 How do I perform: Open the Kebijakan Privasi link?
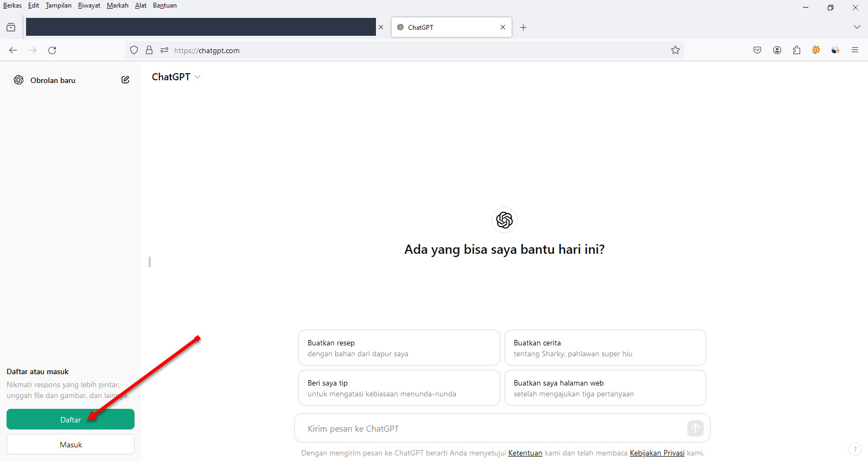[657, 453]
